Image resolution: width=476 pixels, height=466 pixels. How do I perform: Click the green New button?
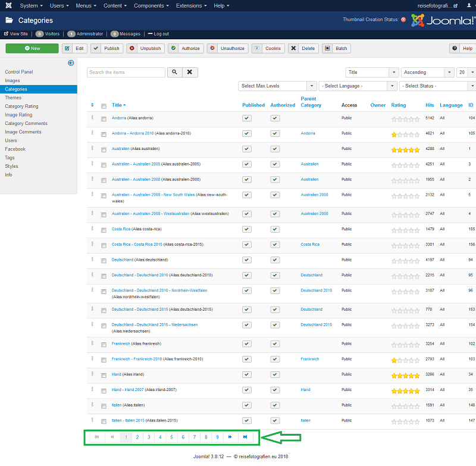32,48
